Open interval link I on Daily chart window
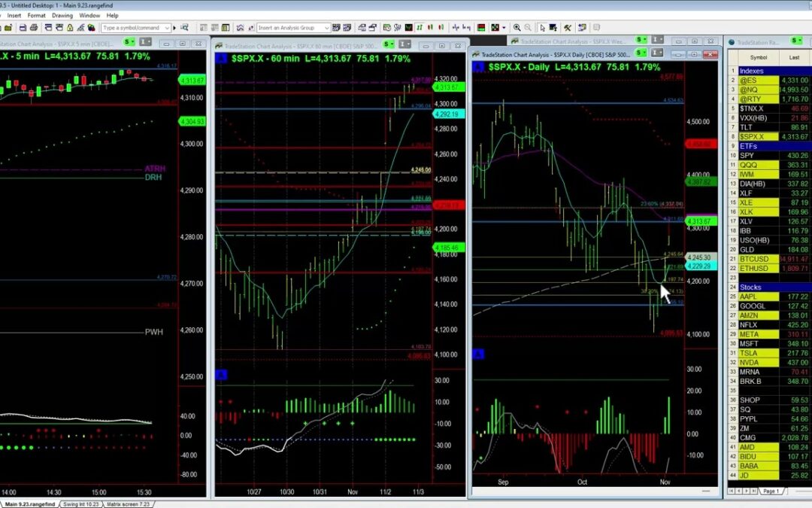This screenshot has height=508, width=812. pyautogui.click(x=657, y=53)
